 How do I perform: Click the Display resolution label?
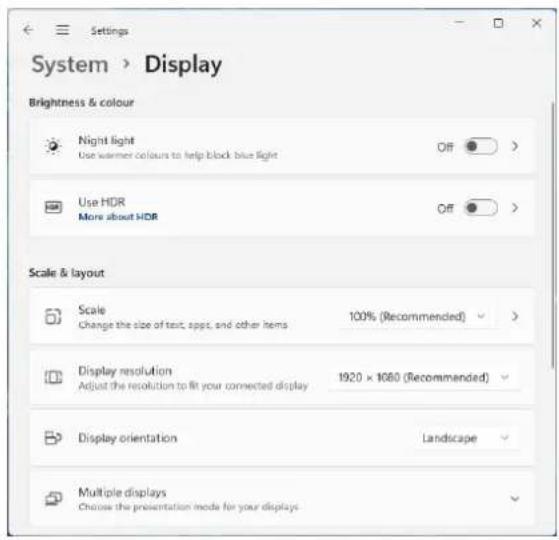coord(125,371)
